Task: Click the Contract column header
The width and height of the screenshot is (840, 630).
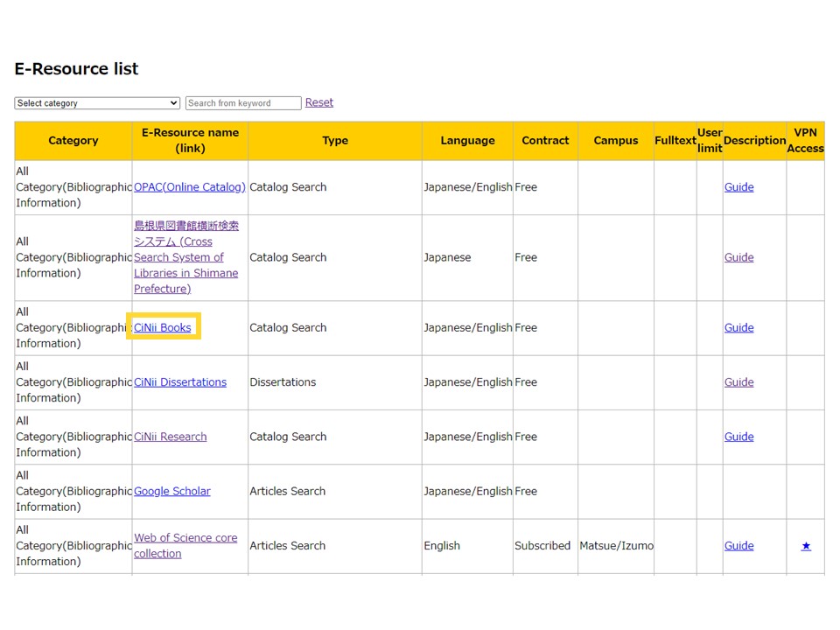Action: click(545, 141)
